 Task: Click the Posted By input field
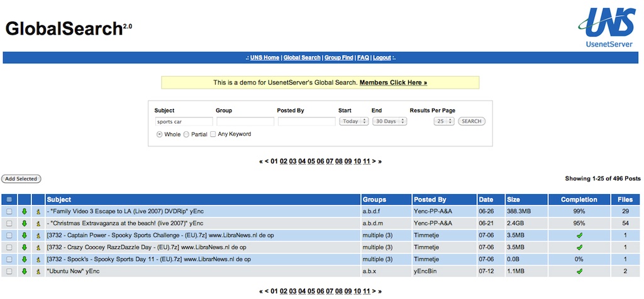click(x=307, y=121)
